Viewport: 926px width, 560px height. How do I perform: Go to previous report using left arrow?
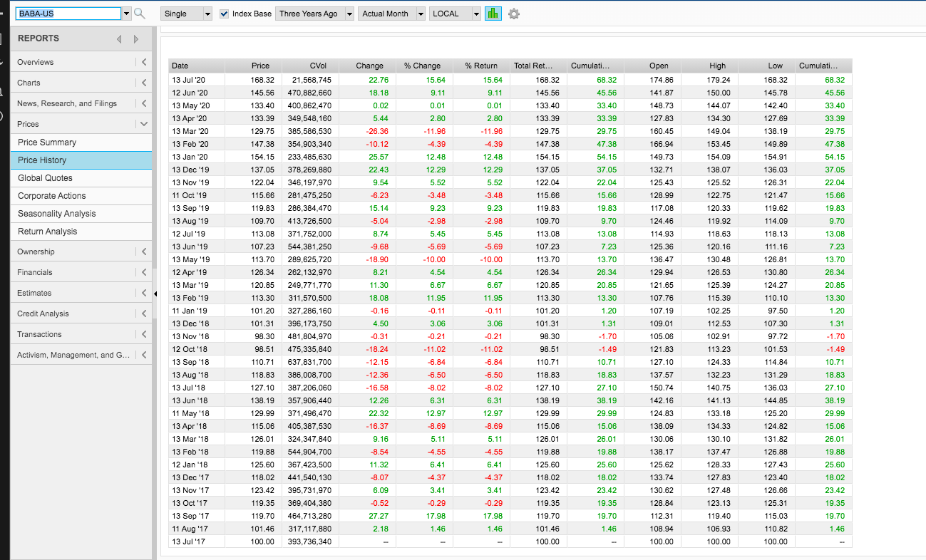point(120,38)
